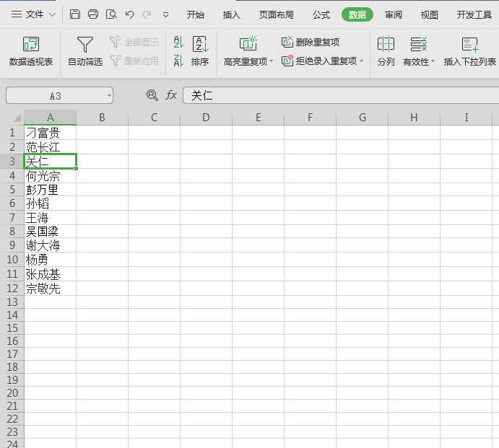499x448 pixels.
Task: Click the Redo arrow icon
Action: pyautogui.click(x=147, y=14)
